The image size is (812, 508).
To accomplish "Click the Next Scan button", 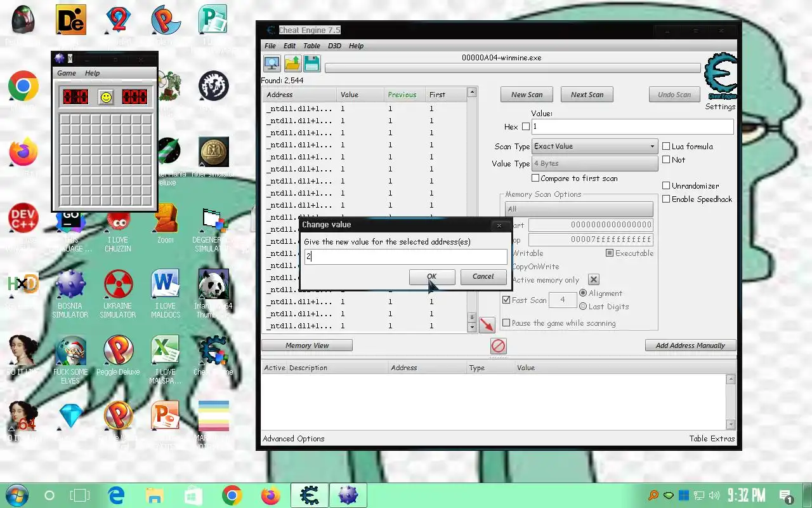I will [x=587, y=95].
